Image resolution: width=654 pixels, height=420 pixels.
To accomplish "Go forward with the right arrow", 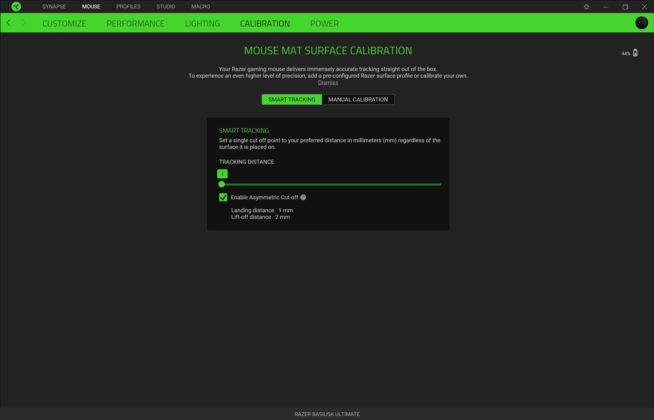I will click(x=24, y=23).
